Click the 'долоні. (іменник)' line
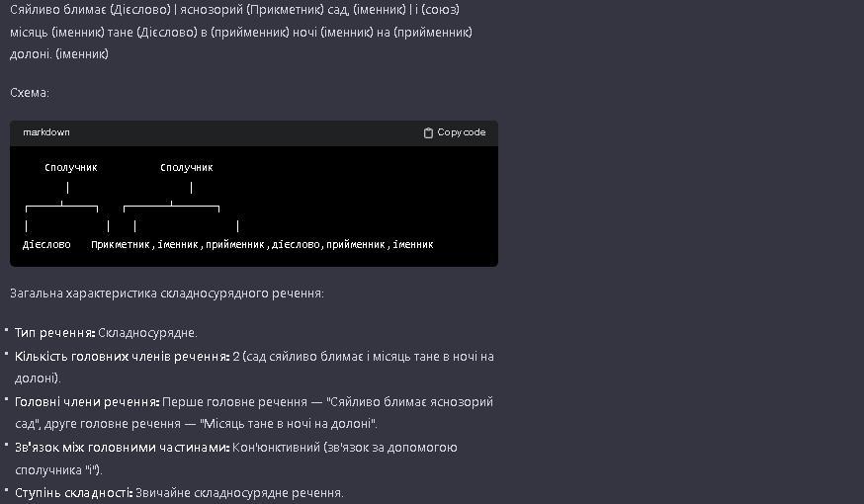The image size is (864, 504). pos(59,54)
